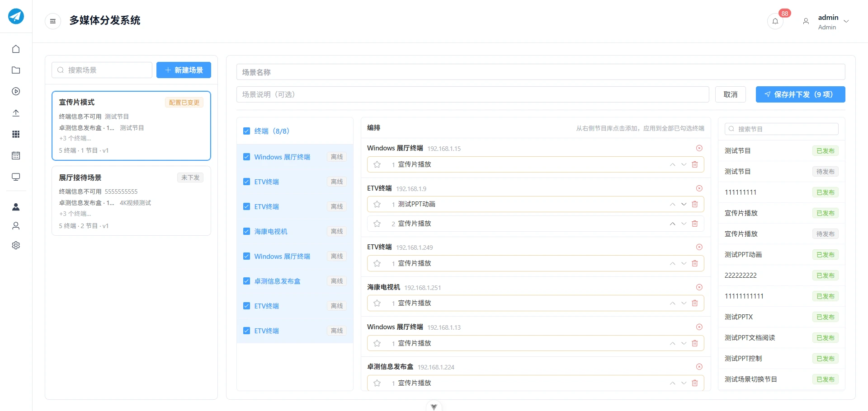
Task: Select the 展厅接待场景 scene card
Action: point(131,201)
